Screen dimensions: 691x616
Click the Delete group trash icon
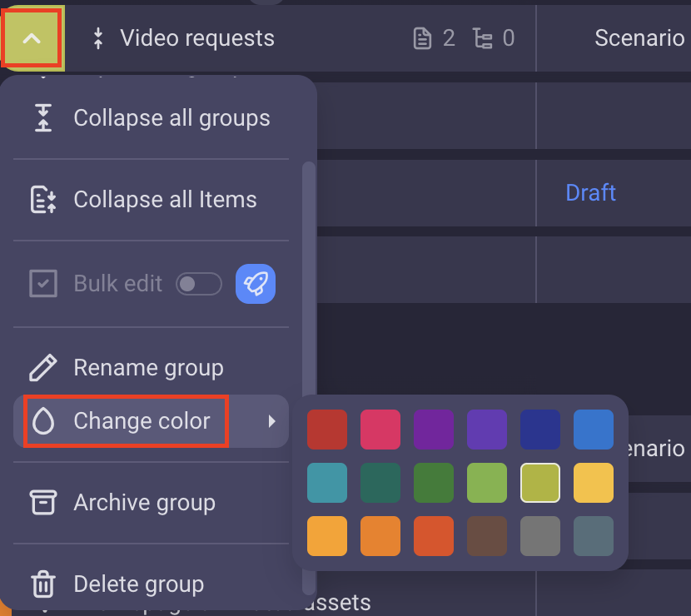point(43,584)
